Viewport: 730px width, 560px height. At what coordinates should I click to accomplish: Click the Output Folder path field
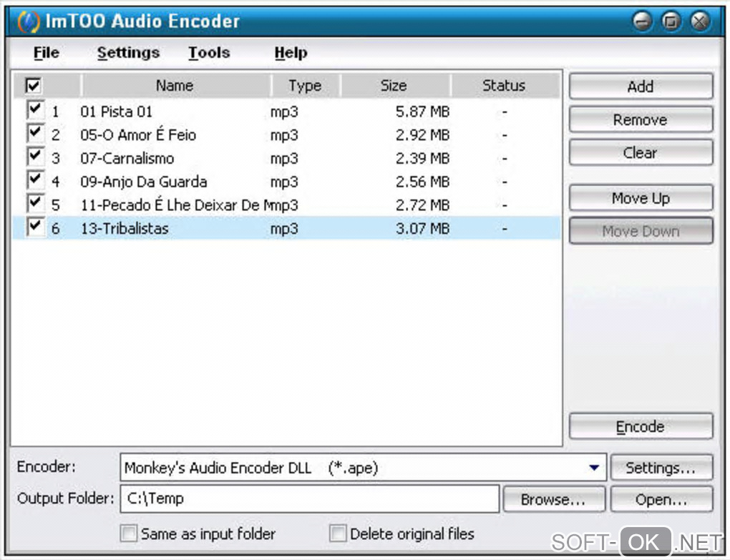pyautogui.click(x=310, y=498)
